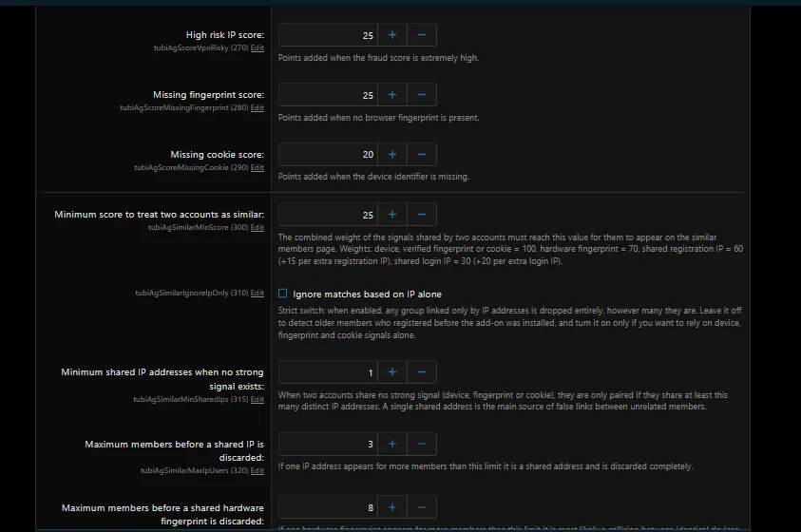This screenshot has height=532, width=801.
Task: Click the 'High risk IP score:' label
Action: click(225, 35)
